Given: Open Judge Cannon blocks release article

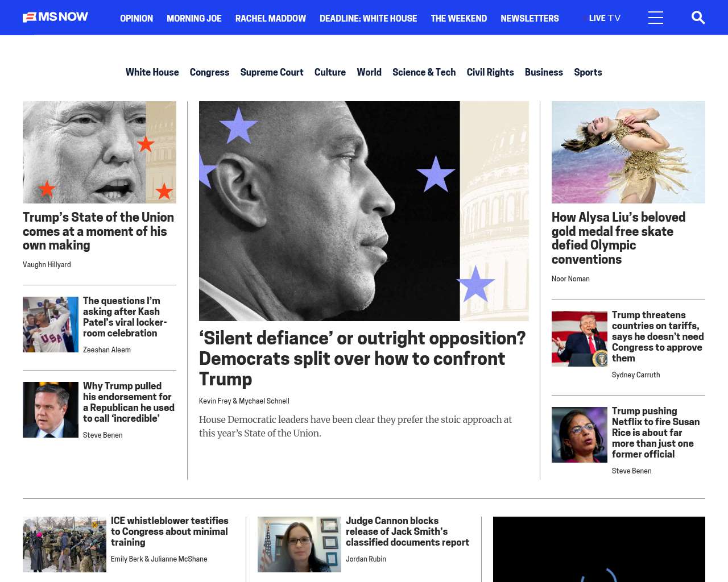Looking at the screenshot, I should [x=407, y=531].
